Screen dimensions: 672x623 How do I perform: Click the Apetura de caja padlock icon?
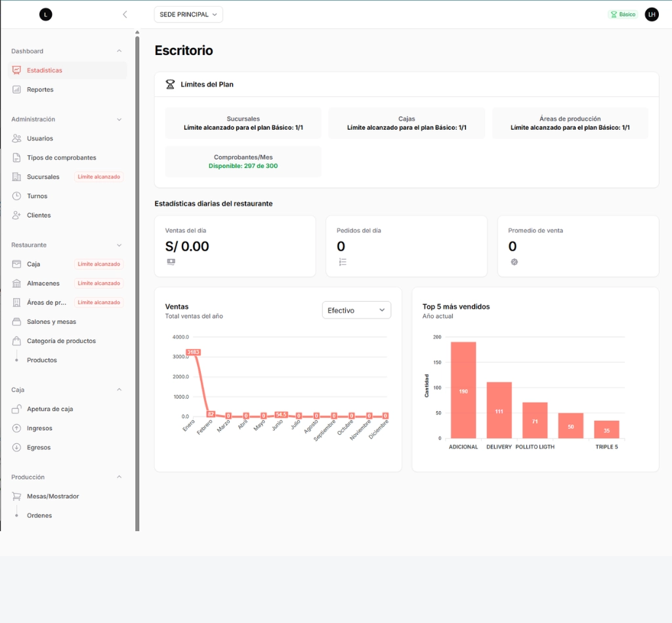click(x=16, y=409)
